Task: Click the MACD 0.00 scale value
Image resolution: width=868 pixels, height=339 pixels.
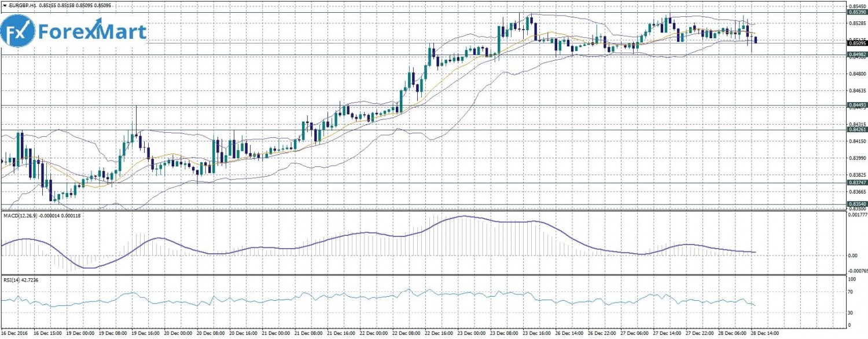Action: tap(852, 256)
